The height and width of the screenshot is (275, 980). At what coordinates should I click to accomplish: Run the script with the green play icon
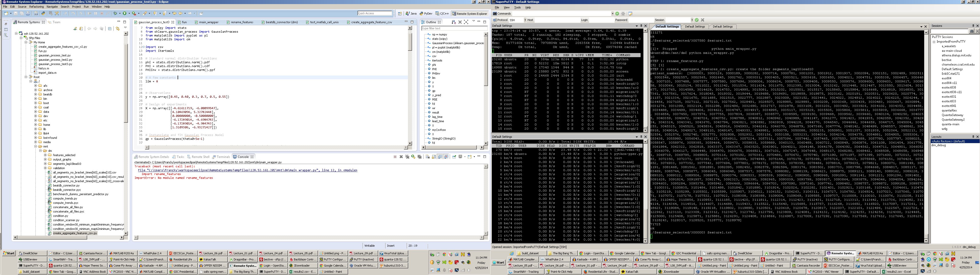click(124, 13)
